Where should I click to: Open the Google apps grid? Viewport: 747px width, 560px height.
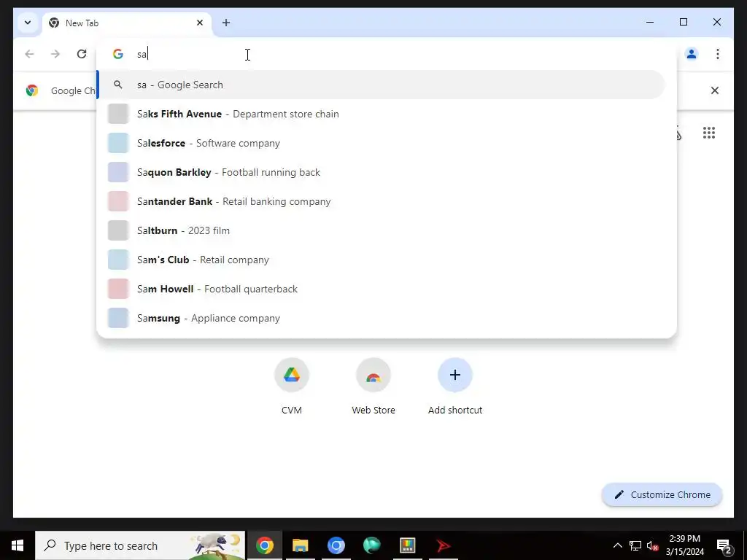[709, 133]
